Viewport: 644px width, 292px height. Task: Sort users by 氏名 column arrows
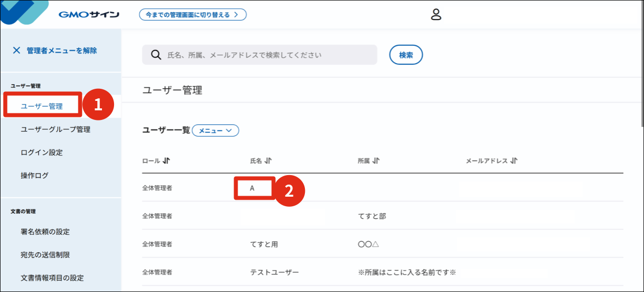click(x=268, y=161)
